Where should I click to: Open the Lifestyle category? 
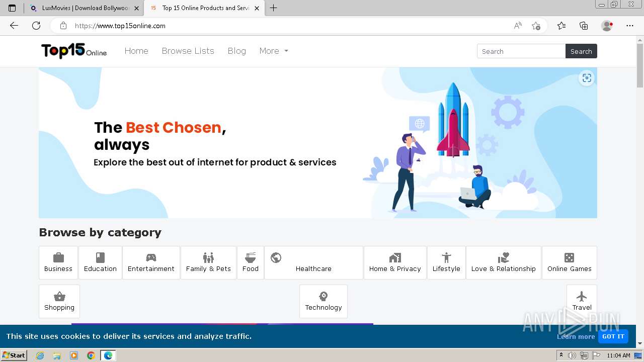[446, 262]
